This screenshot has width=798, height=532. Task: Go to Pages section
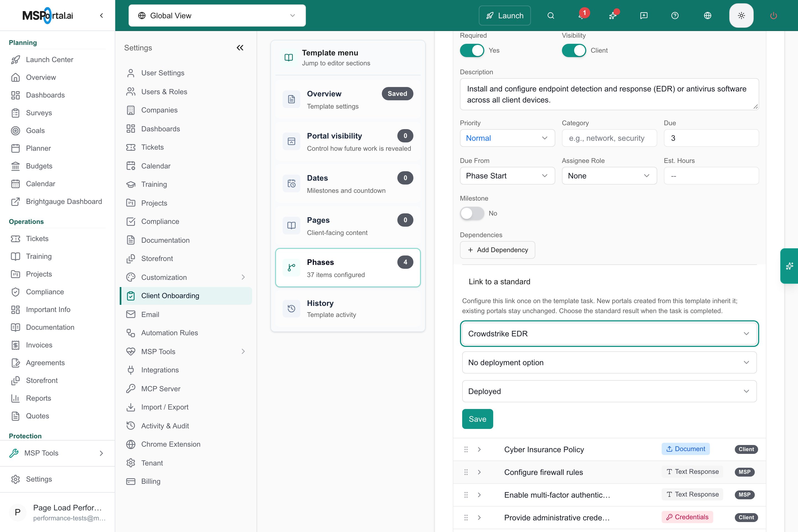click(348, 226)
